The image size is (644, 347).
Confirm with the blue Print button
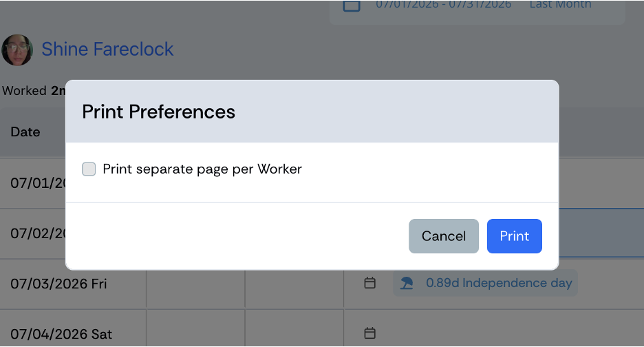coord(514,236)
